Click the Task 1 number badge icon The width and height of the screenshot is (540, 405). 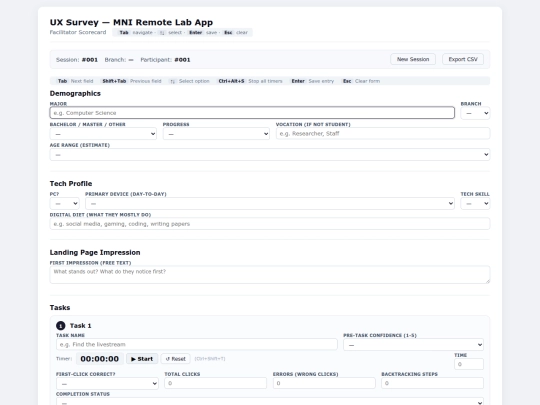(x=61, y=325)
